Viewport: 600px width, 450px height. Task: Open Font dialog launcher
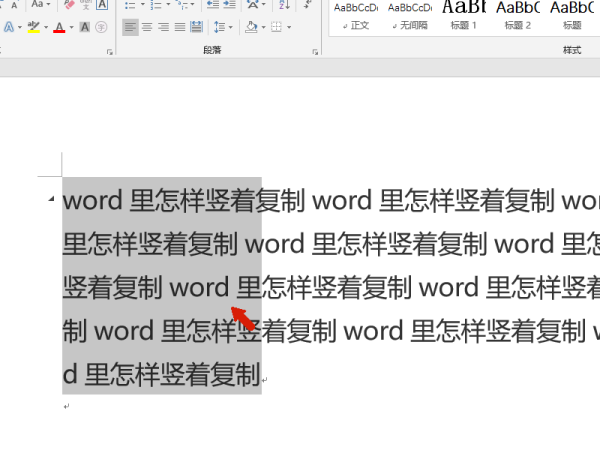pos(110,52)
